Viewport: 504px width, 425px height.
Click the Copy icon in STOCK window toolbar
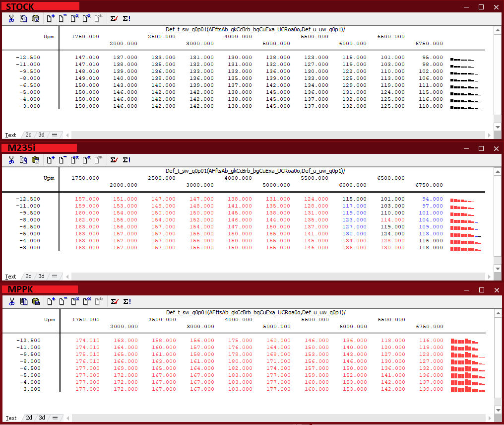coord(23,19)
